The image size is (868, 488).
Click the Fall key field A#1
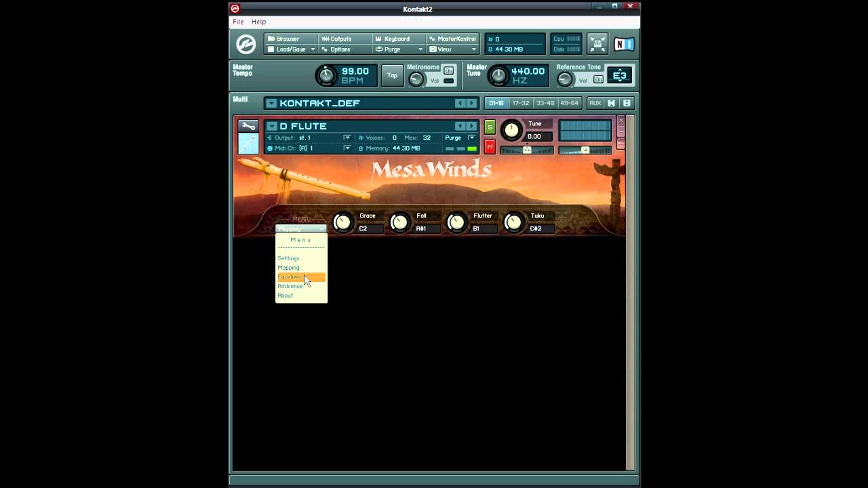(427, 229)
